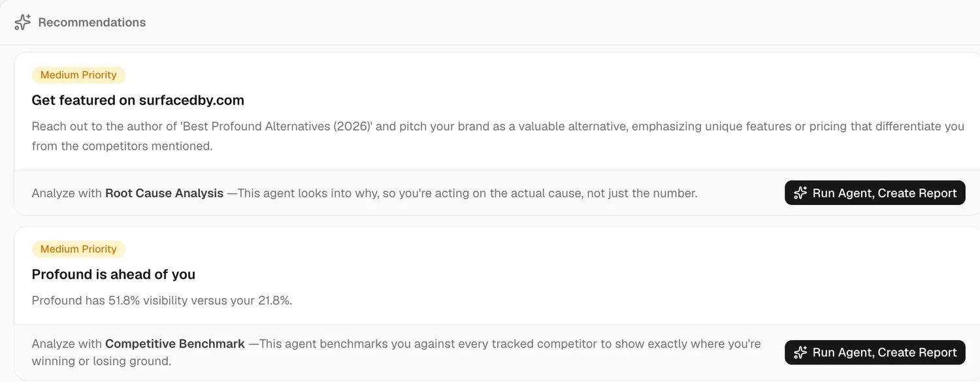Screen dimensions: 980x382
Task: Open the 'Get featured on surfacedby.com' recommendation
Action: (138, 101)
